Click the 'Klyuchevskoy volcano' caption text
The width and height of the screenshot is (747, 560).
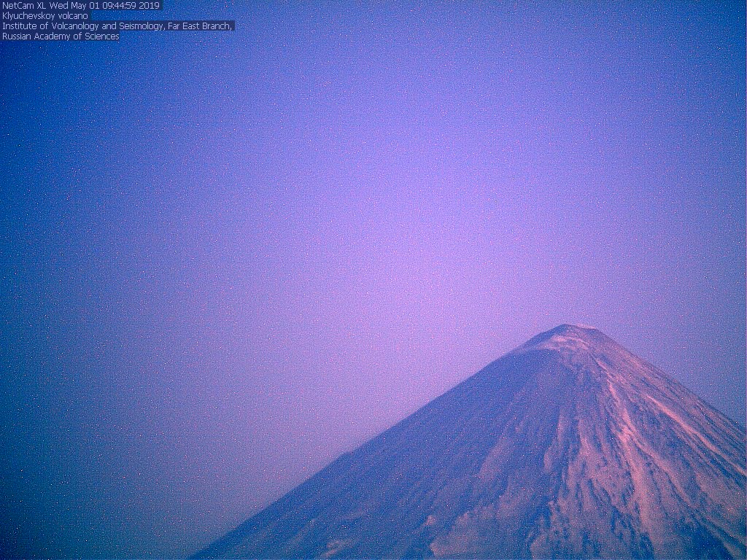pyautogui.click(x=45, y=16)
